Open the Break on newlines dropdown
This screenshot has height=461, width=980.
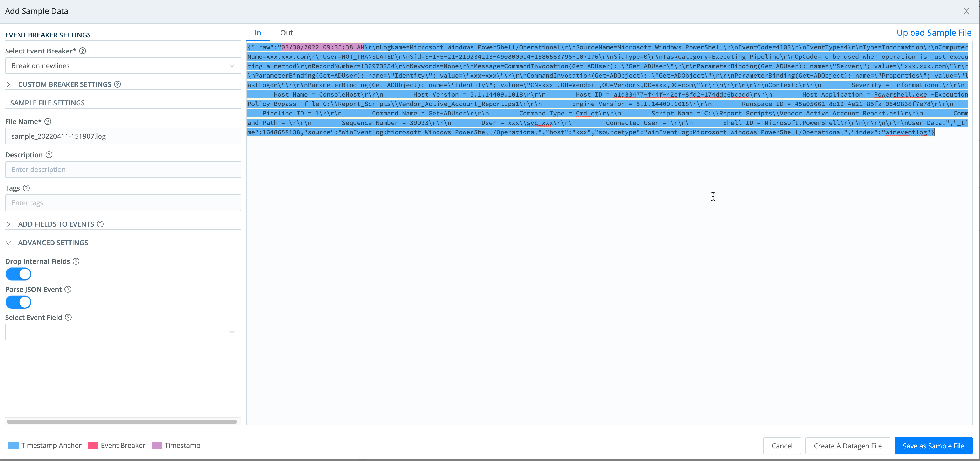[x=123, y=65]
